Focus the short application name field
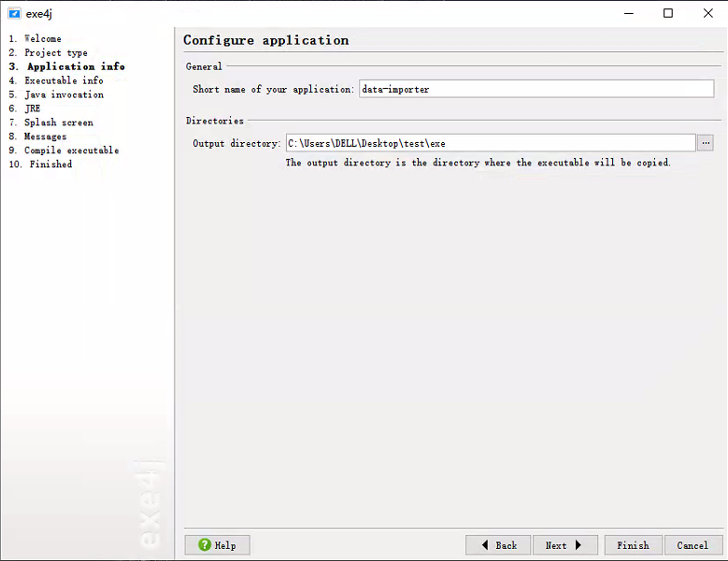728x561 pixels. coord(536,89)
